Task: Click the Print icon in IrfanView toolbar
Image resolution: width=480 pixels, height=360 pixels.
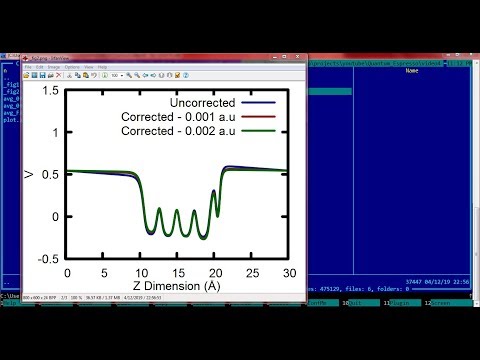Action: [50, 76]
